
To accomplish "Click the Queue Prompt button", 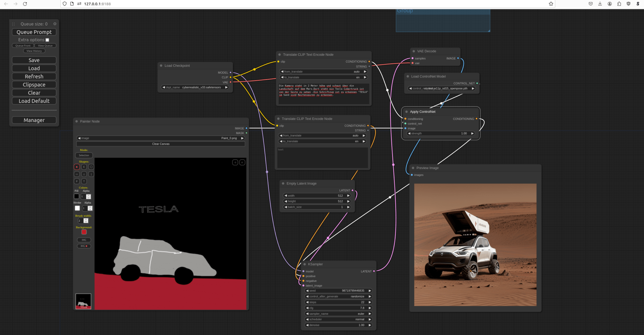I will (34, 32).
